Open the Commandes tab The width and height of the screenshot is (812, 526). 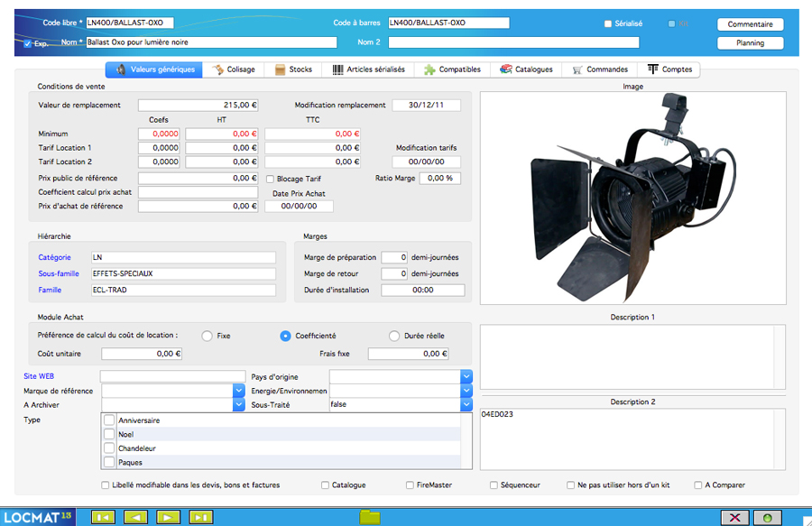600,69
